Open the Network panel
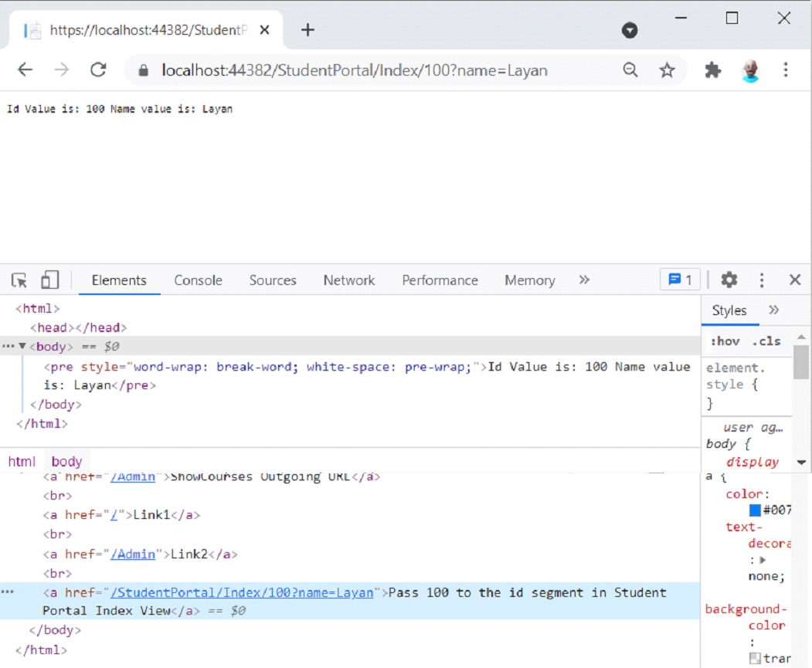This screenshot has width=812, height=668. [x=349, y=280]
